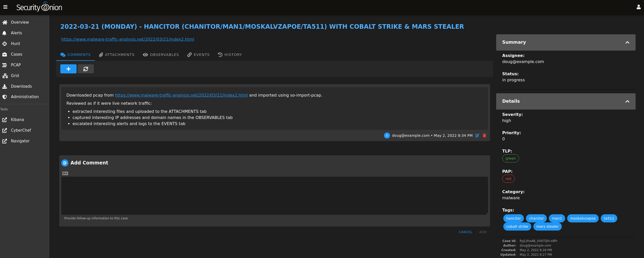
Task: Click the download icon beside Downloads
Action: [5, 86]
